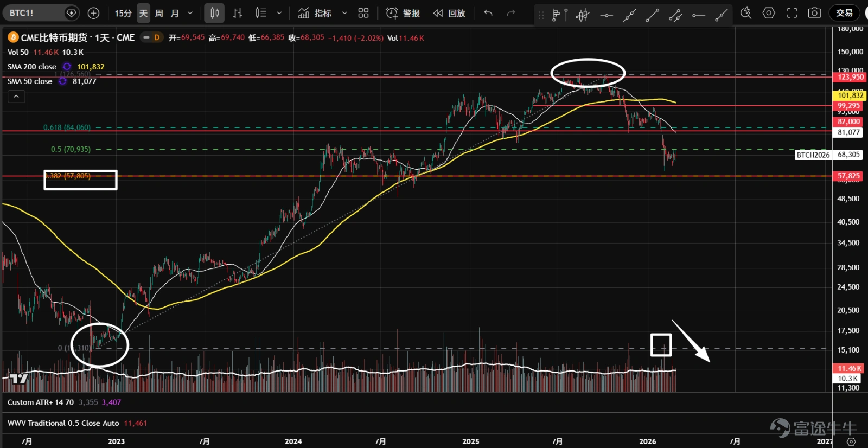The height and width of the screenshot is (448, 868).
Task: Open the quick search lightning icon
Action: pyautogui.click(x=746, y=13)
